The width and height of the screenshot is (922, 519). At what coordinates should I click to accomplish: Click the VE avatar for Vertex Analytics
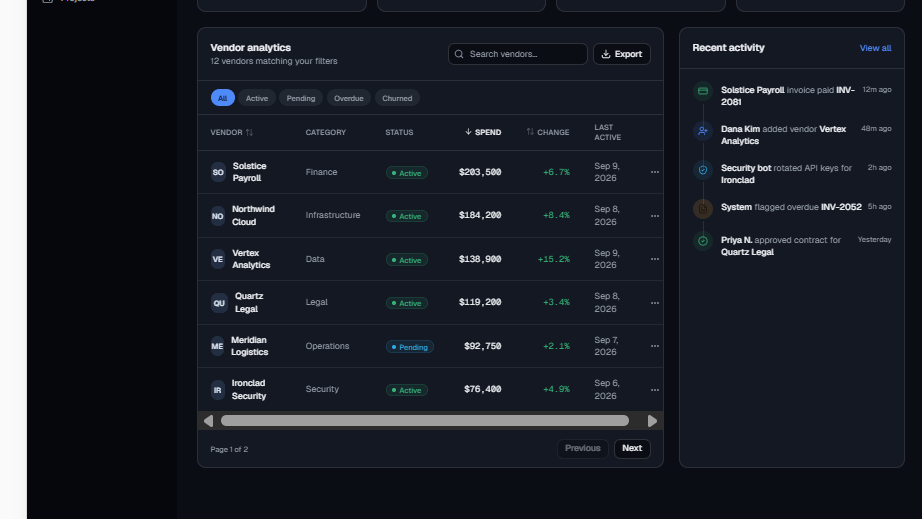(x=218, y=259)
